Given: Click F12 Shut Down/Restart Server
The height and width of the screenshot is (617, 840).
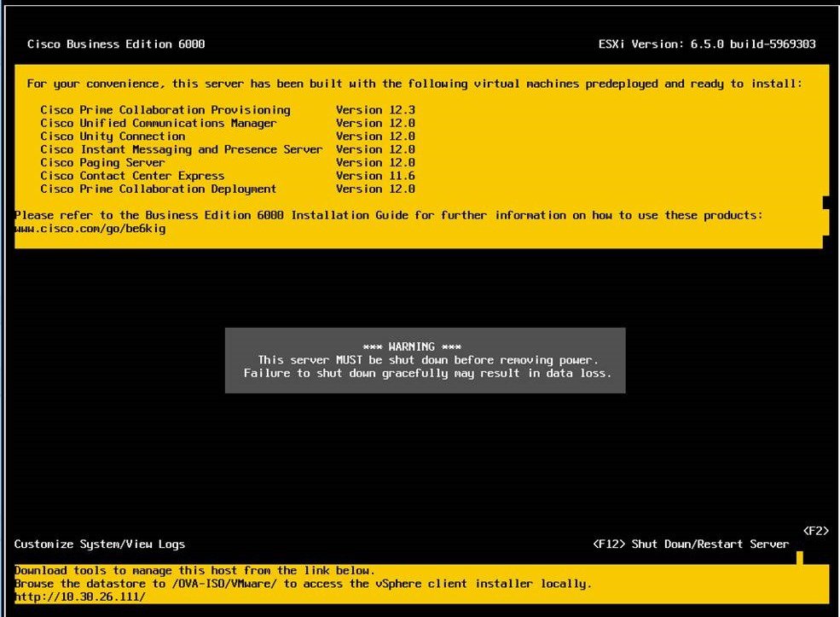Looking at the screenshot, I should point(691,544).
